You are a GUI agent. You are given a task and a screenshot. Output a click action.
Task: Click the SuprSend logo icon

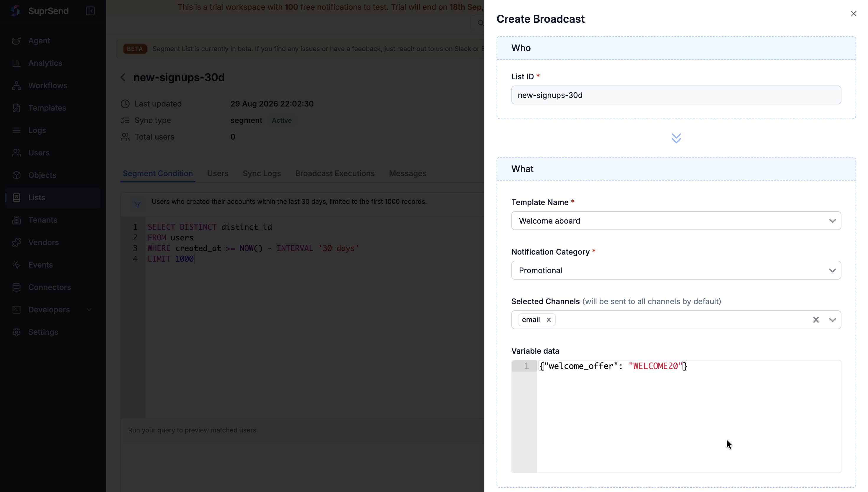(16, 11)
